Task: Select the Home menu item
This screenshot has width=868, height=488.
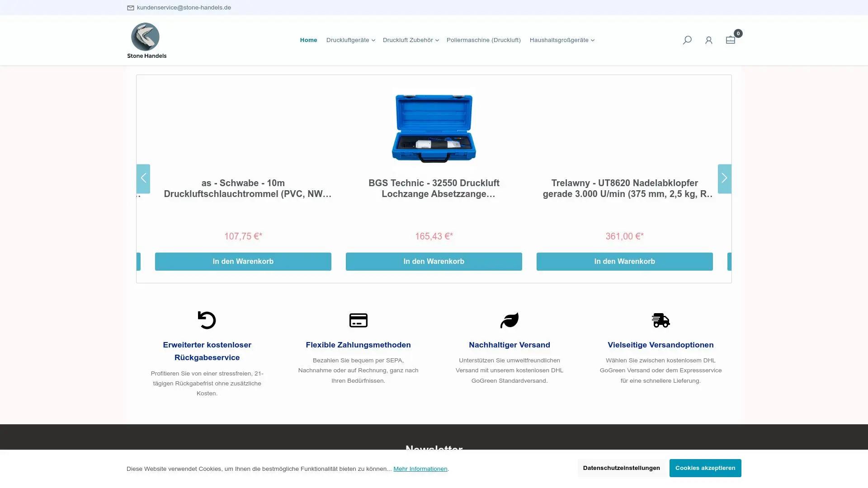Action: click(x=308, y=40)
